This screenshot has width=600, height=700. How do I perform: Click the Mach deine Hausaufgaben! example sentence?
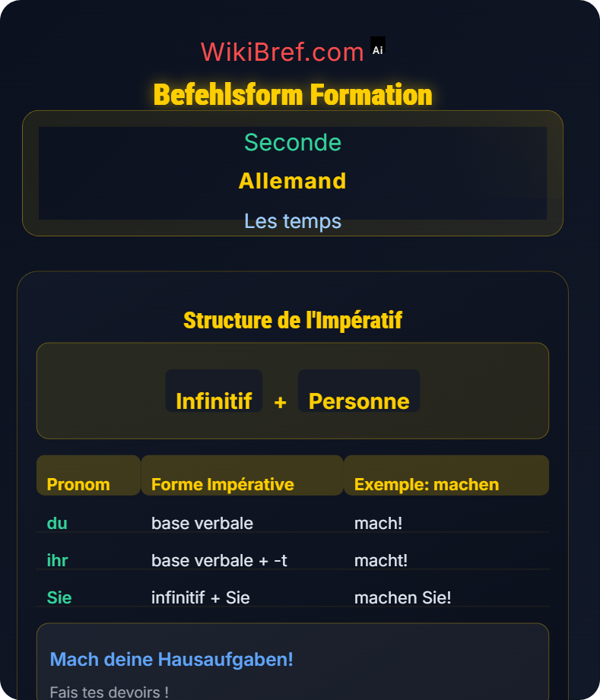pos(171,659)
